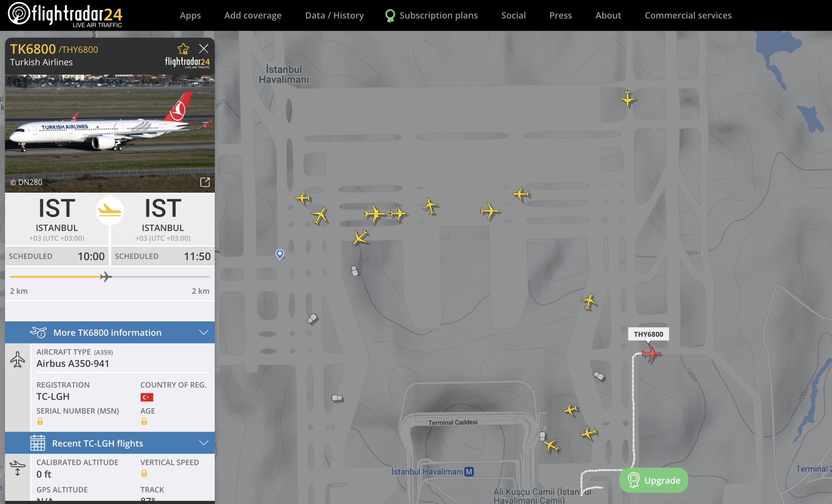Viewport: 832px width, 504px height.
Task: Open Subscription plans page
Action: pyautogui.click(x=431, y=15)
